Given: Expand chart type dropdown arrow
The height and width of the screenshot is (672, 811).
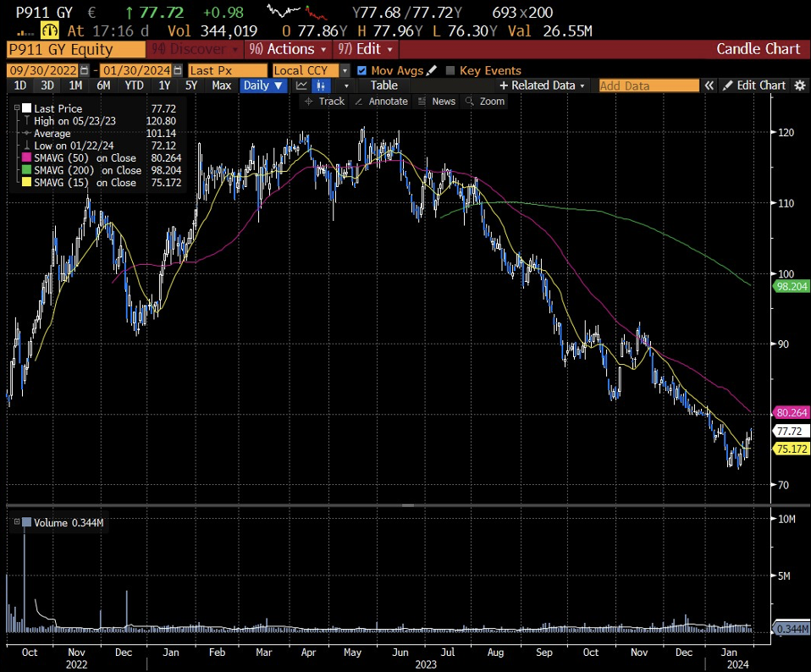Looking at the screenshot, I should (346, 85).
